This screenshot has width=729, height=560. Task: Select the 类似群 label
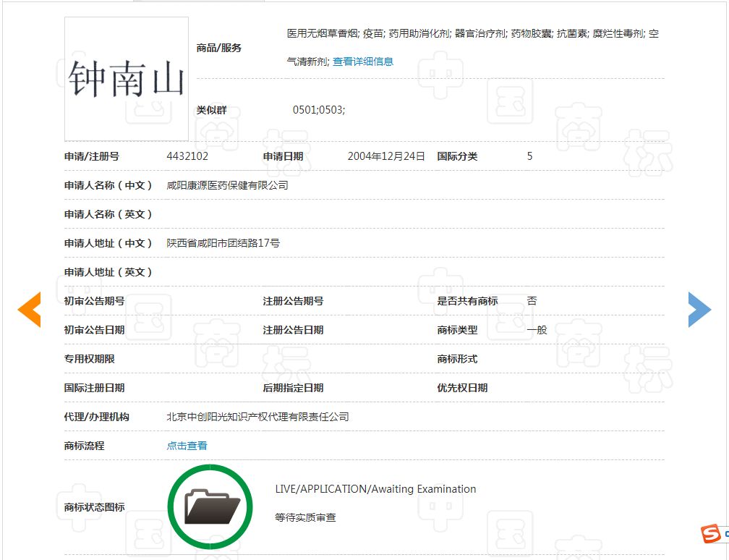(211, 110)
